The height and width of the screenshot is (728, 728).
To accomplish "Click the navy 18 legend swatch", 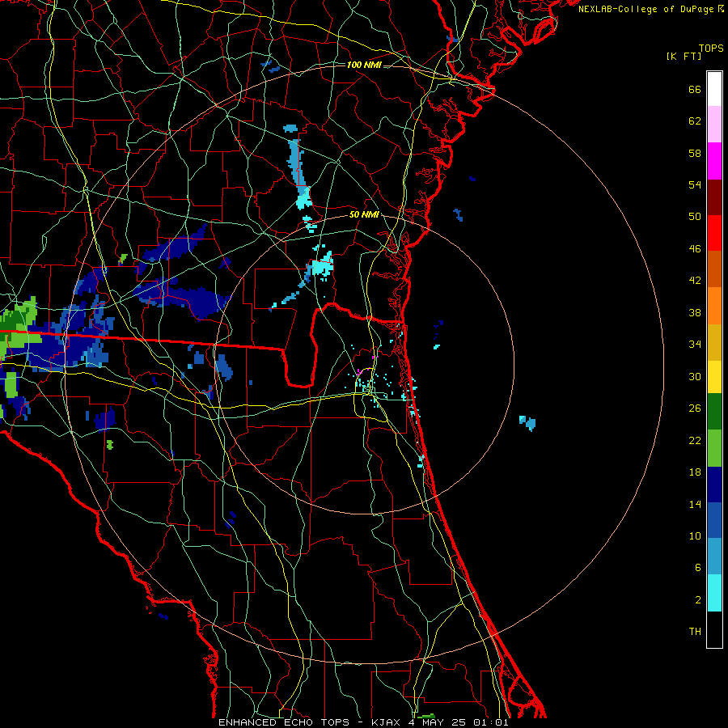I will [714, 485].
